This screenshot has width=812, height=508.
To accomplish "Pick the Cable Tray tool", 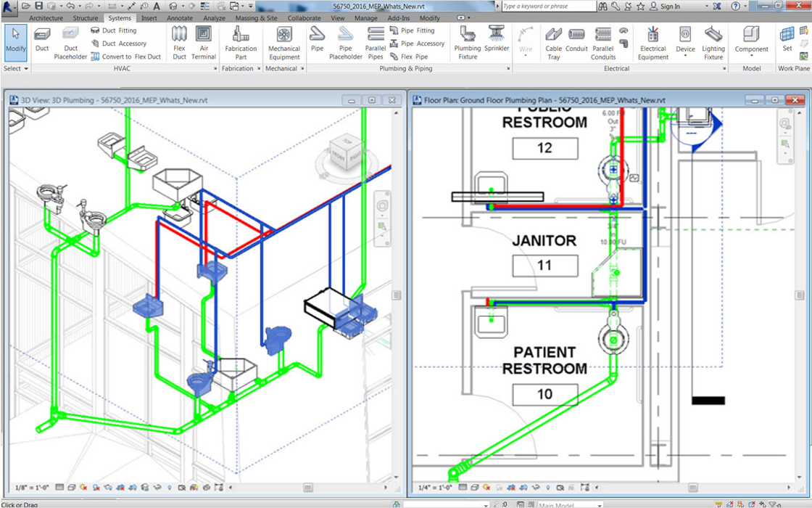I will pyautogui.click(x=553, y=42).
